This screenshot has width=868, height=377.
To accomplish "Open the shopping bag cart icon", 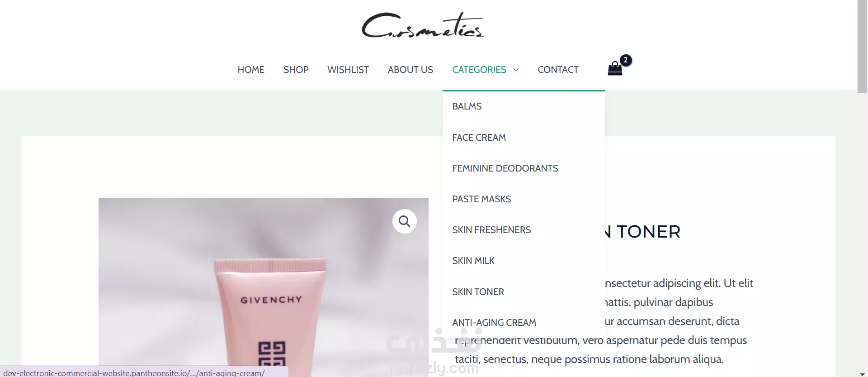I will pyautogui.click(x=615, y=69).
